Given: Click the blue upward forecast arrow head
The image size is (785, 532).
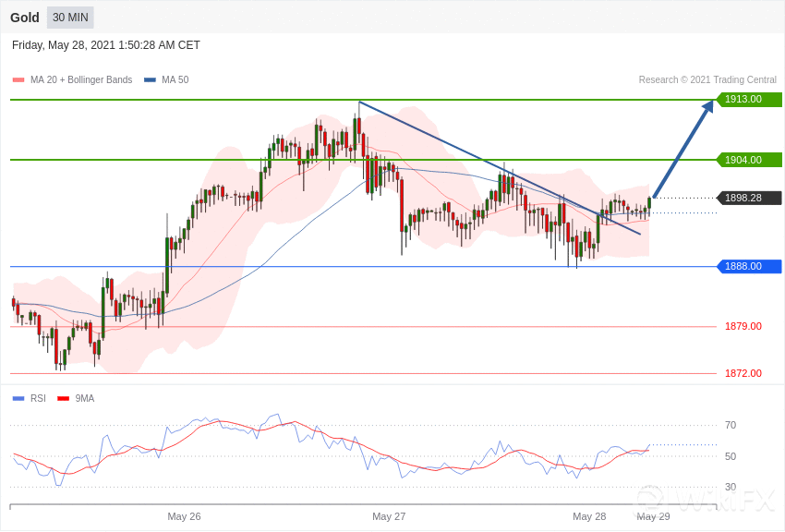Looking at the screenshot, I should pyautogui.click(x=708, y=107).
